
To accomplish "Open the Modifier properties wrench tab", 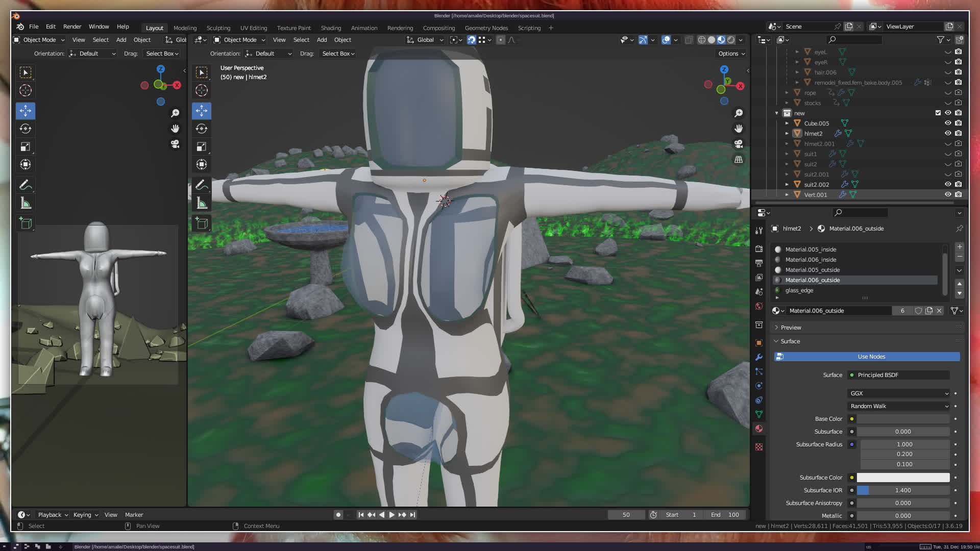I will pyautogui.click(x=759, y=357).
